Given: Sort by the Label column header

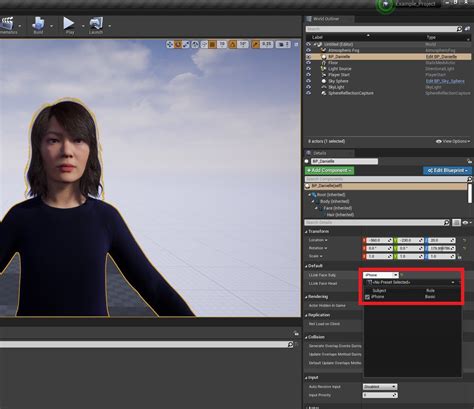Looking at the screenshot, I should pyautogui.click(x=317, y=37).
